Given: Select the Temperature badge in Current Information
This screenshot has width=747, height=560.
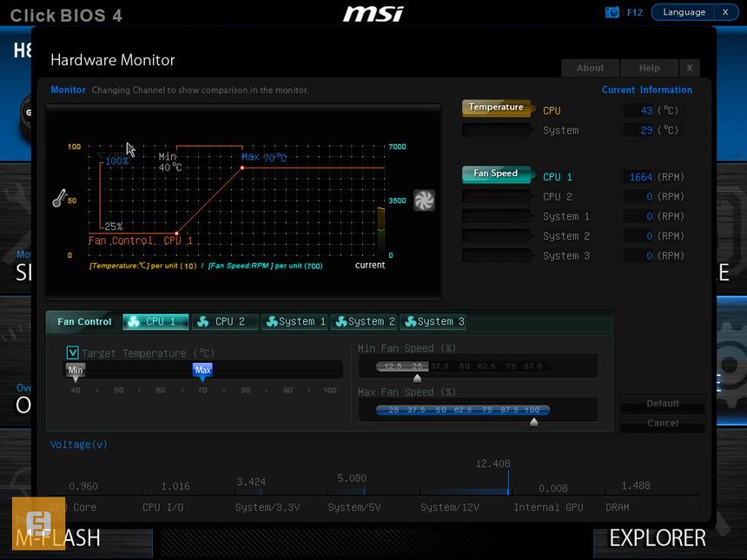Looking at the screenshot, I should (496, 108).
